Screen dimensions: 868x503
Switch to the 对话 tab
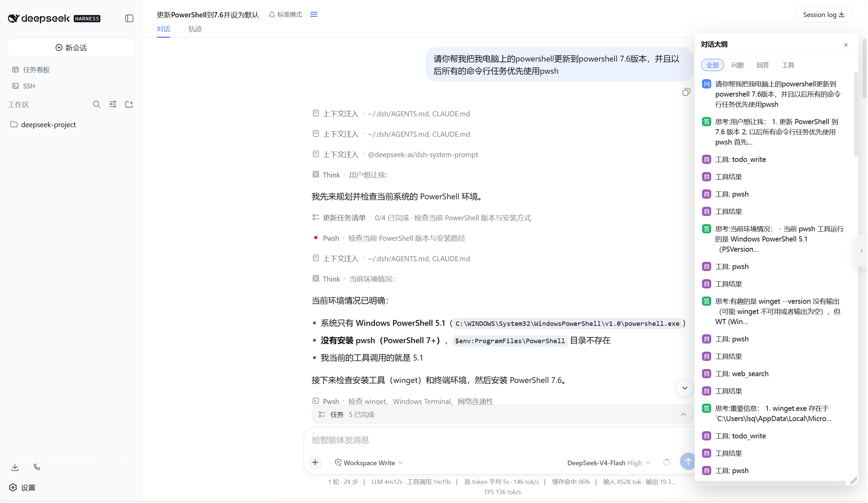[163, 29]
